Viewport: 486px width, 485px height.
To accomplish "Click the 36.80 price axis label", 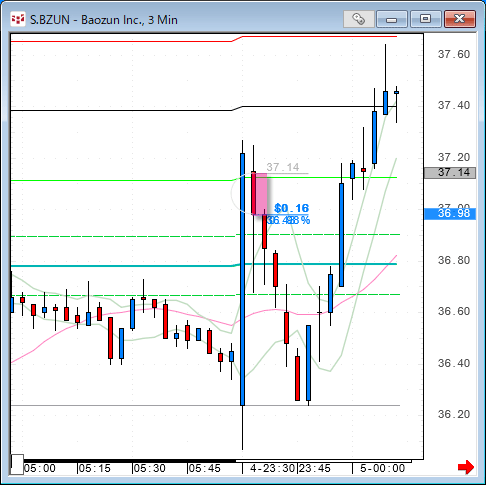I will [x=454, y=260].
